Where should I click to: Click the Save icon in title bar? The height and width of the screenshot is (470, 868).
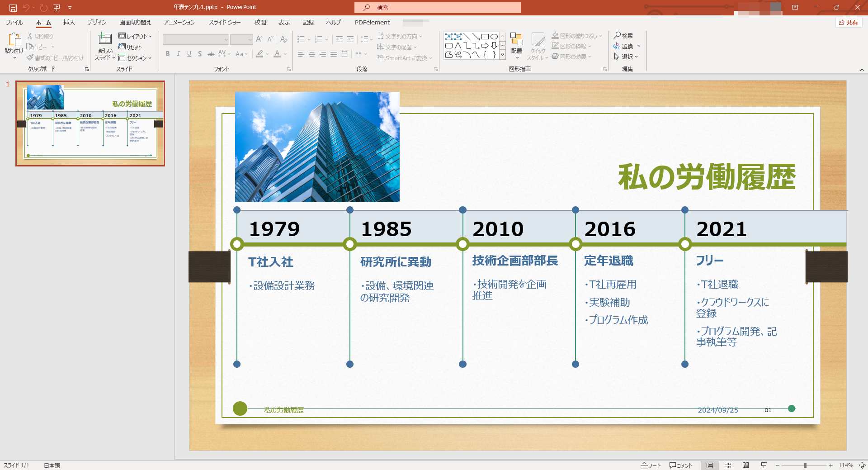coord(13,8)
